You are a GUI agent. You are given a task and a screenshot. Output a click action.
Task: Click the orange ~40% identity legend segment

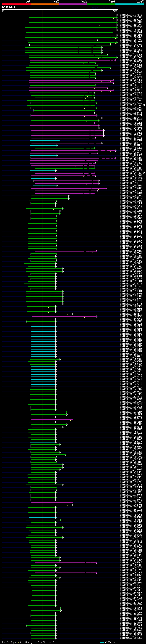click(x=45, y=4)
